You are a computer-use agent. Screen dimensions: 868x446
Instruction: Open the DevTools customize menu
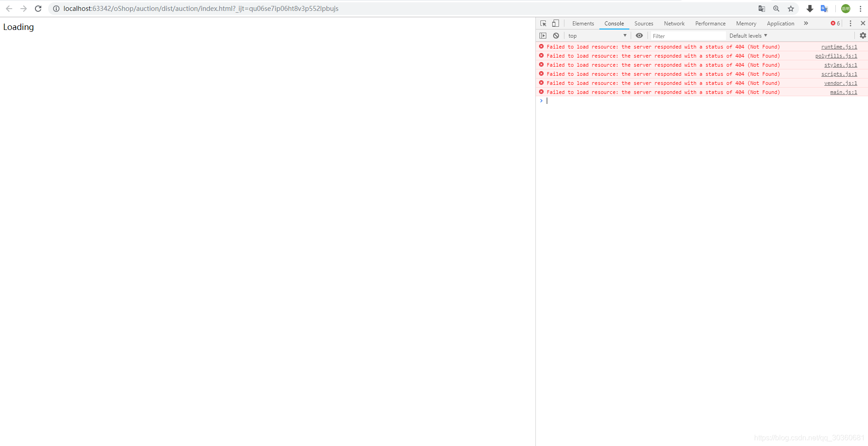(850, 23)
